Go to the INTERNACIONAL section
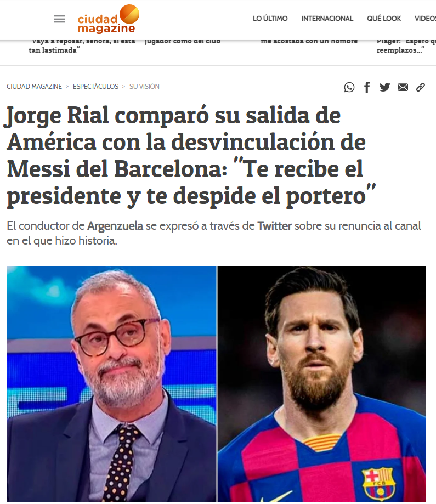The width and height of the screenshot is (436, 504). point(327,19)
